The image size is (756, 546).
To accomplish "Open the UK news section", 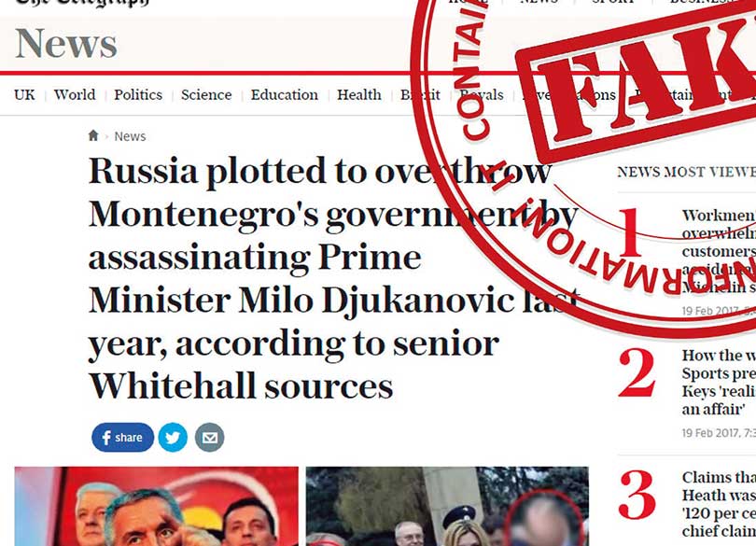I will [24, 95].
